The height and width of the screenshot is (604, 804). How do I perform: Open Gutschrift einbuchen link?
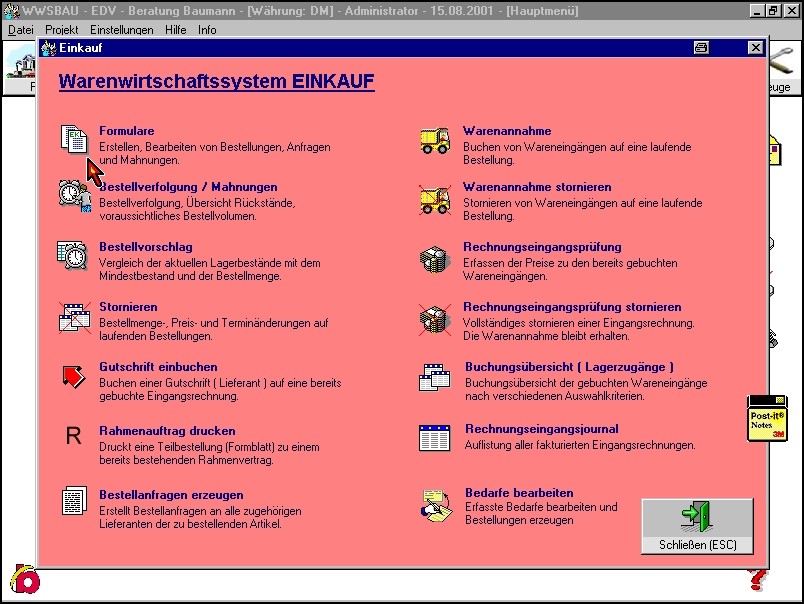coord(158,367)
